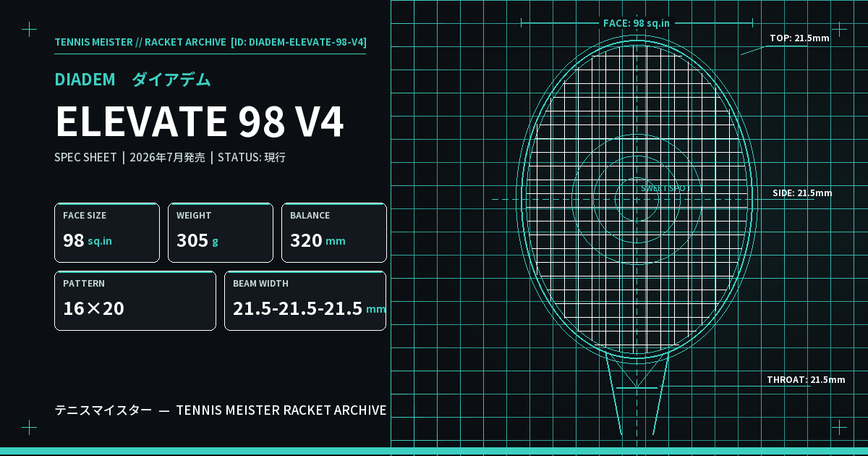Viewport: 868px width, 456px height.
Task: Click the STATUS: 現行 text
Action: pyautogui.click(x=252, y=157)
